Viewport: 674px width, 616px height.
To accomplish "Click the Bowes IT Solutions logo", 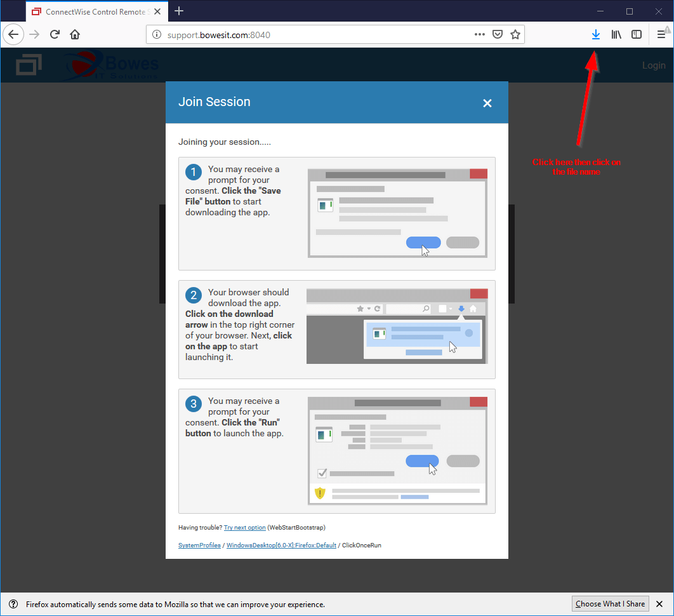I will point(112,66).
